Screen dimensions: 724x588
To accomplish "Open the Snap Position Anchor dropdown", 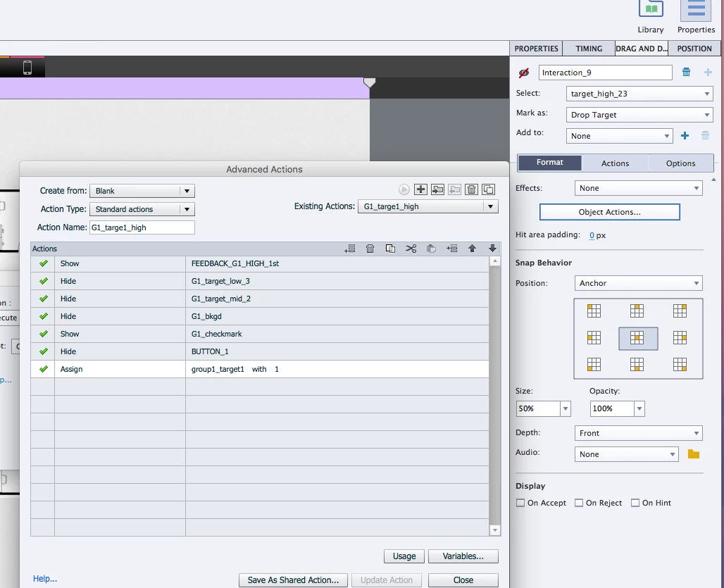I will tap(639, 283).
